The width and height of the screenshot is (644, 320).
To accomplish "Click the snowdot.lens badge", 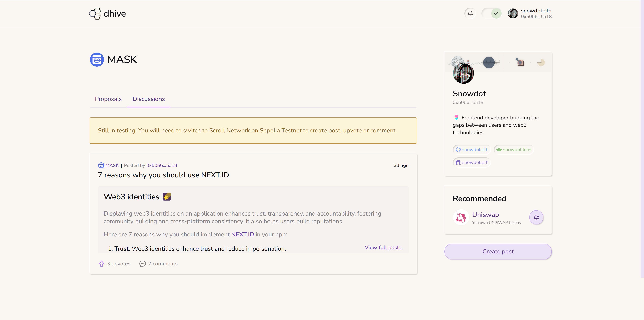I will coord(514,150).
